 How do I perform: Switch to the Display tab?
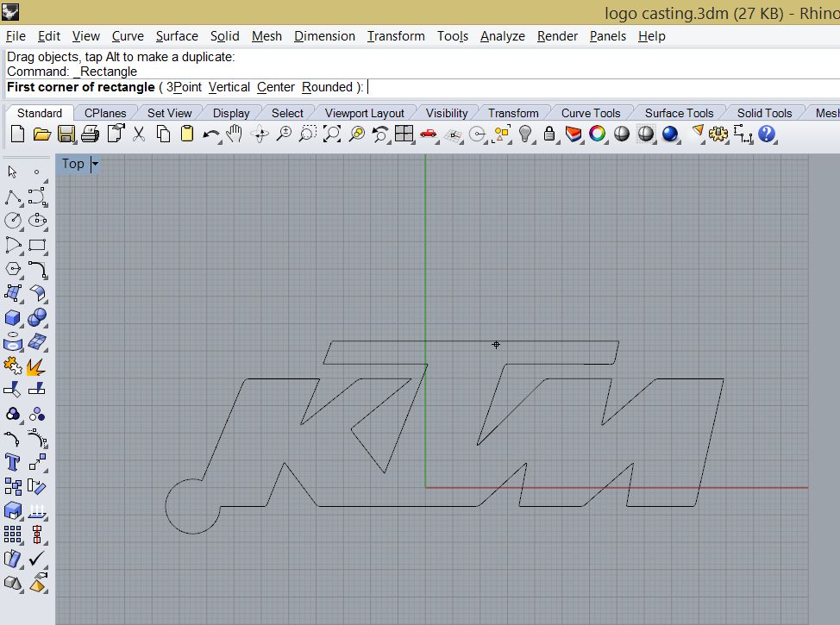(231, 113)
